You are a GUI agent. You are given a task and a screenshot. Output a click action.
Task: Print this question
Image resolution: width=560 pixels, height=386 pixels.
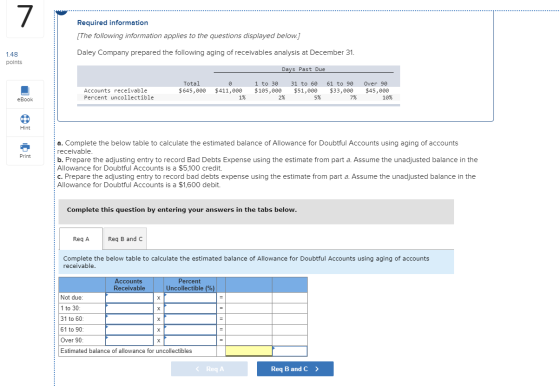(25, 150)
